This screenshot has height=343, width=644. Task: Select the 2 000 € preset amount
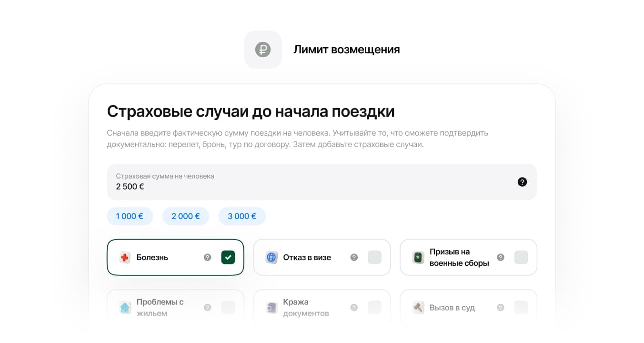pos(185,216)
